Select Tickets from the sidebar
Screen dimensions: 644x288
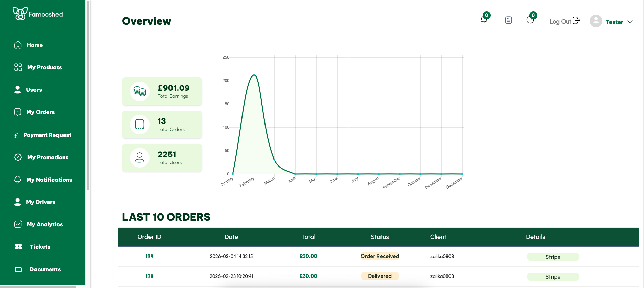(x=40, y=247)
